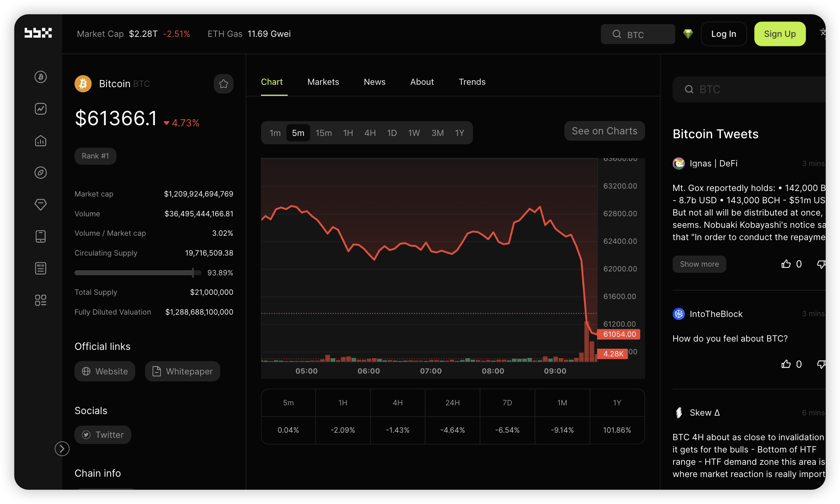The width and height of the screenshot is (840, 504).
Task: Click the tweets panel BTC search field
Action: pyautogui.click(x=749, y=90)
